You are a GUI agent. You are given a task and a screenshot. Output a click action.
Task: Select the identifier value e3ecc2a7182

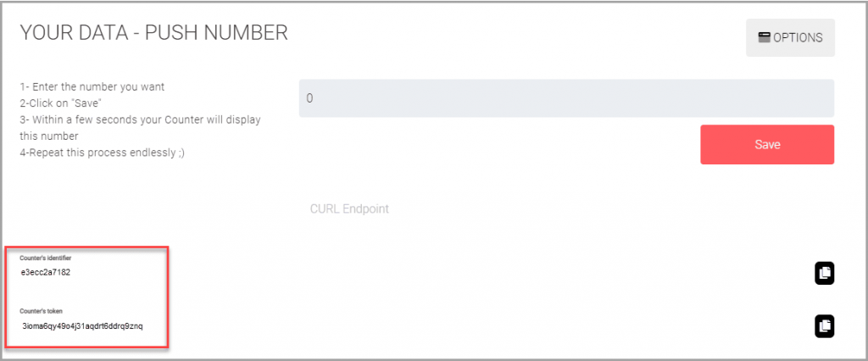(46, 272)
